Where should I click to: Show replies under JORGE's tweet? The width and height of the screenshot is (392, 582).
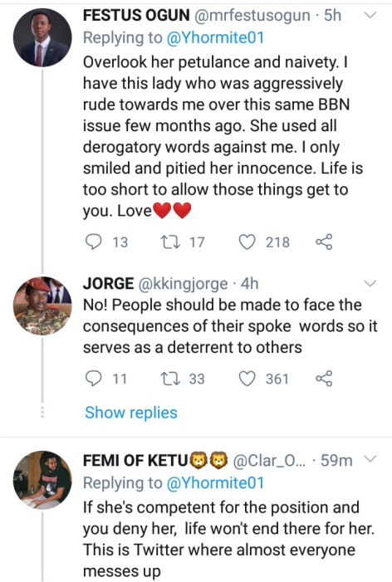click(131, 413)
